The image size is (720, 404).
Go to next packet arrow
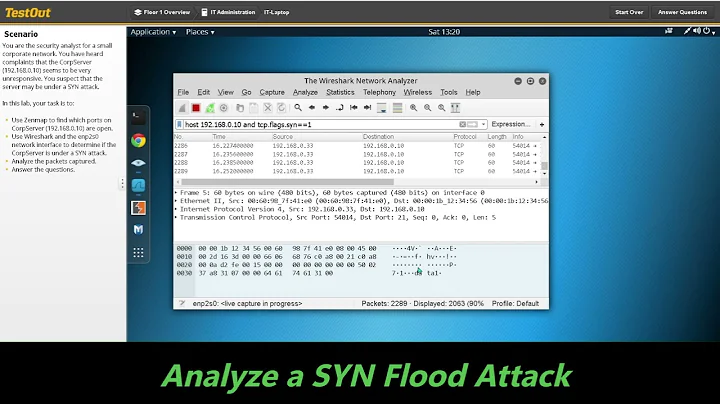326,108
